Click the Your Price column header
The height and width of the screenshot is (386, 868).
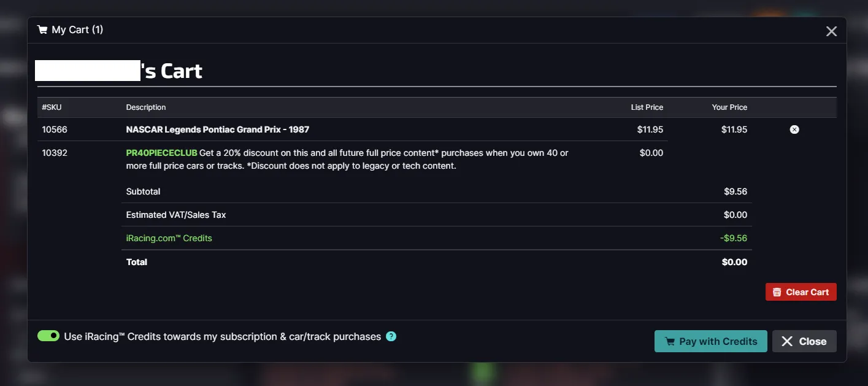729,107
